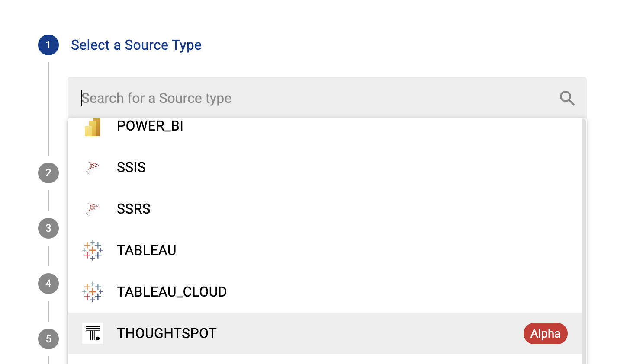The height and width of the screenshot is (364, 643).
Task: Click the Tableau logo icon
Action: click(93, 250)
